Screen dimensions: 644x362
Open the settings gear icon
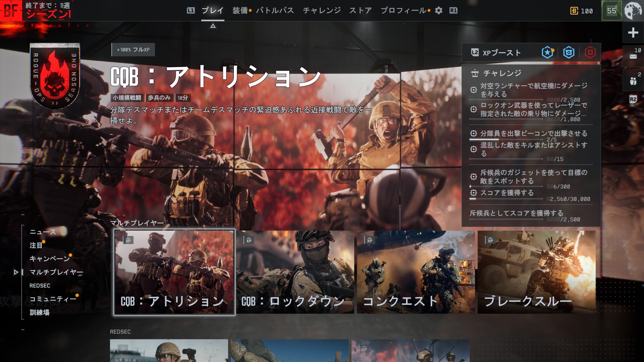438,11
